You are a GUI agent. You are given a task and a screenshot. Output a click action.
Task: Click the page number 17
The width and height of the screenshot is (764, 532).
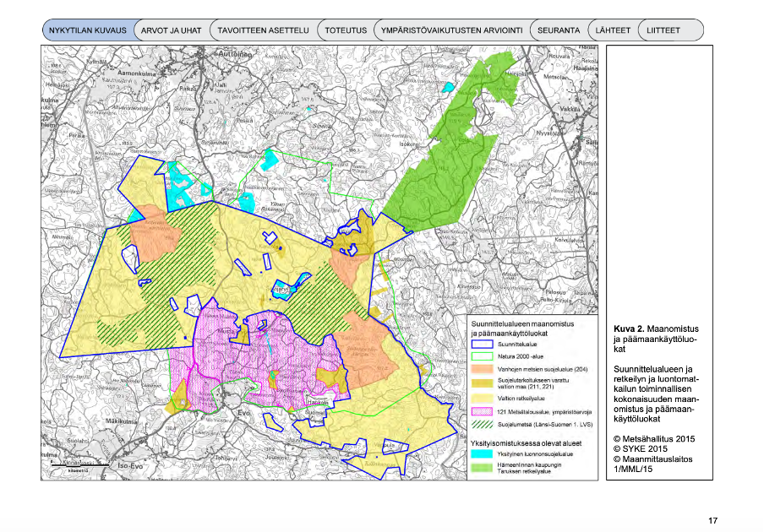point(712,519)
